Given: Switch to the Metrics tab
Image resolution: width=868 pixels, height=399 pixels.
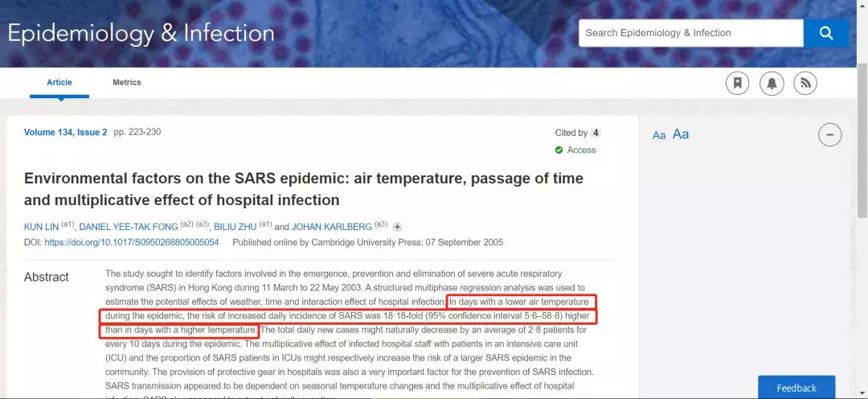Looking at the screenshot, I should pos(127,82).
